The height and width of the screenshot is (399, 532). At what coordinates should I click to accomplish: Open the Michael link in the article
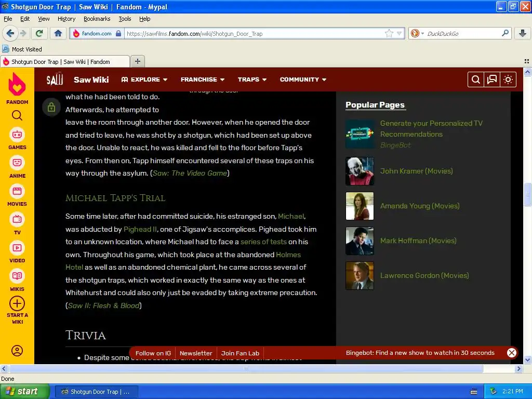[291, 216]
